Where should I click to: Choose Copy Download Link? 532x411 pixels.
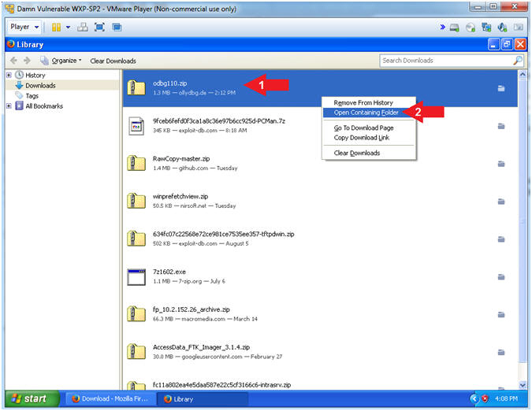click(369, 138)
